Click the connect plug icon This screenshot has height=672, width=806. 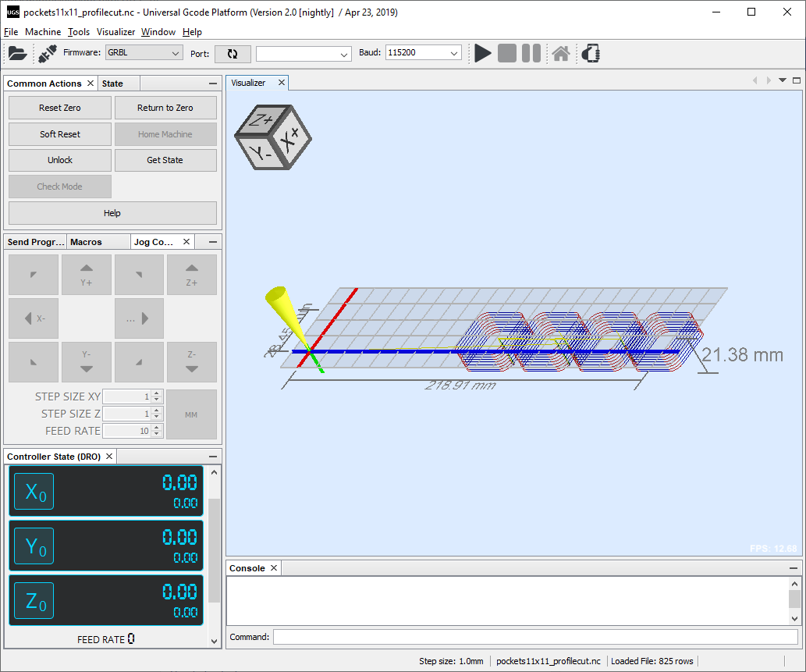(48, 54)
